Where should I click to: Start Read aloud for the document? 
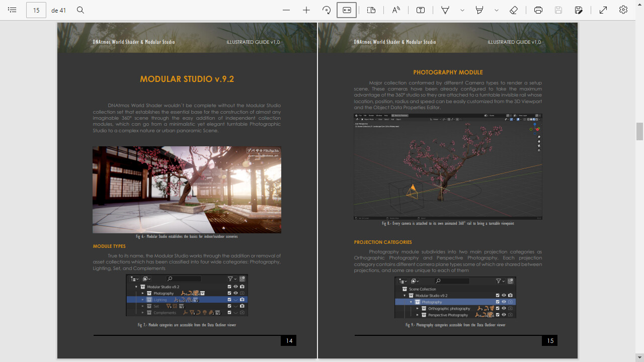point(395,10)
